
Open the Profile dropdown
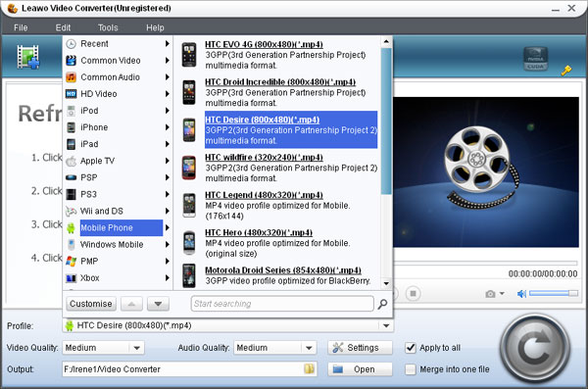point(386,325)
